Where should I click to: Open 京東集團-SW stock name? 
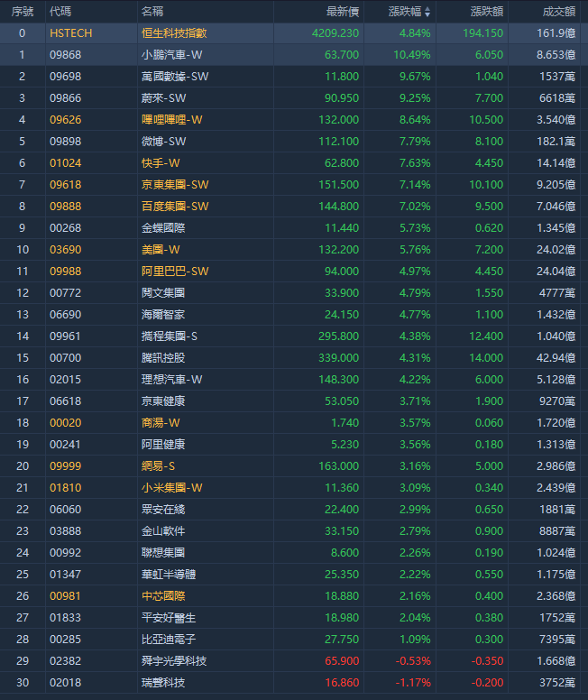[x=175, y=185]
